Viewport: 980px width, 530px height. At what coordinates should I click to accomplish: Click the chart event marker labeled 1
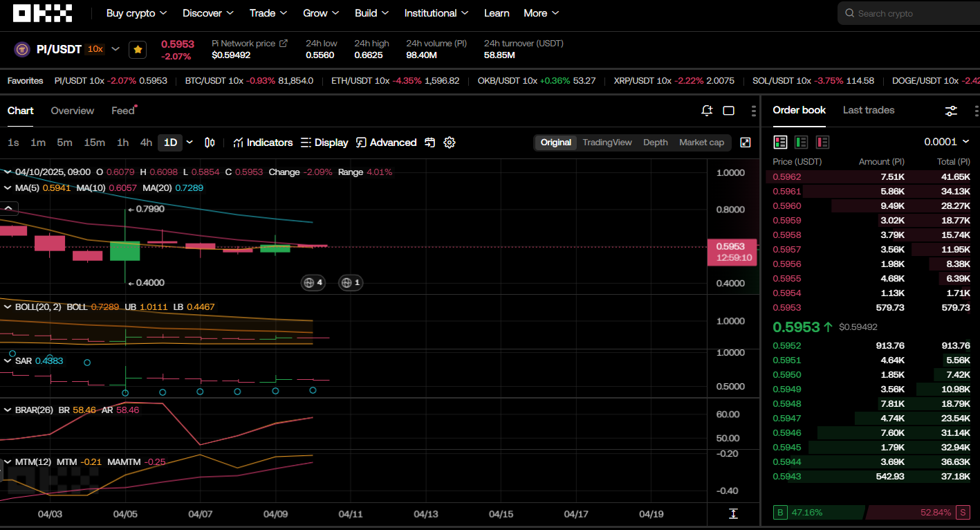click(351, 282)
